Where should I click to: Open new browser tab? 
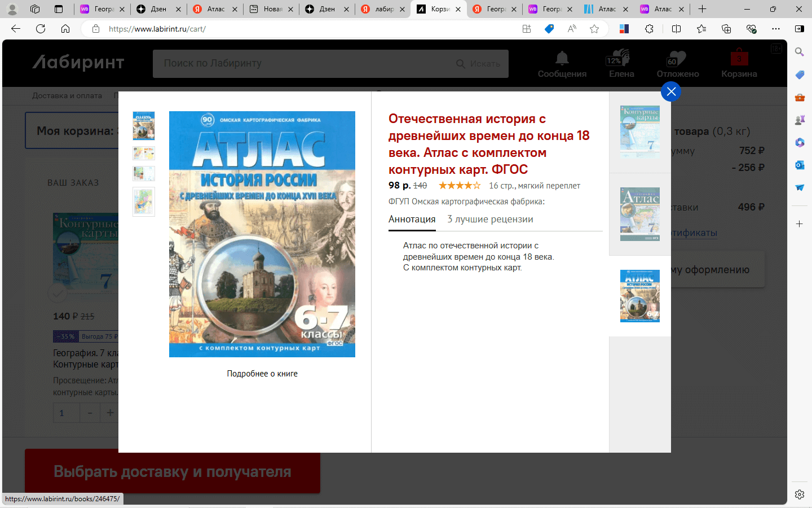click(702, 9)
